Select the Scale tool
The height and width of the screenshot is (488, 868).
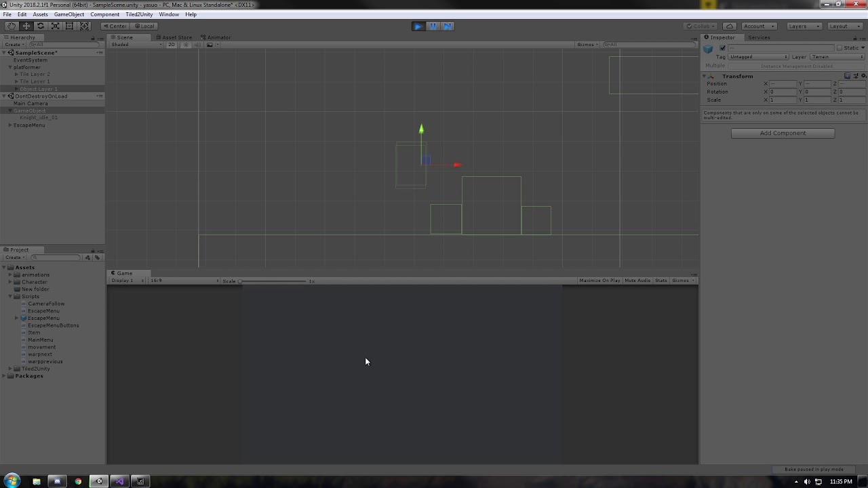tap(55, 26)
